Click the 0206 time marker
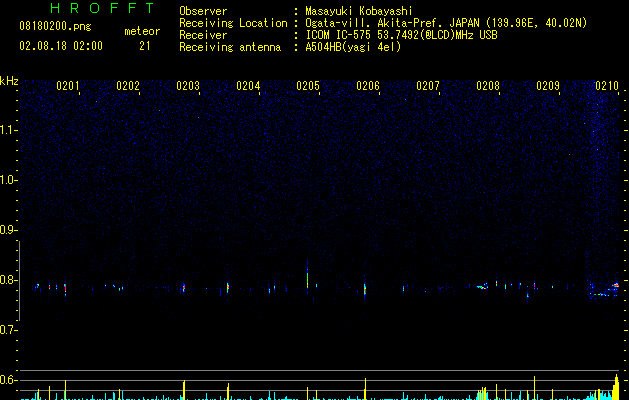Screen dimensions: 629x400 [368, 86]
